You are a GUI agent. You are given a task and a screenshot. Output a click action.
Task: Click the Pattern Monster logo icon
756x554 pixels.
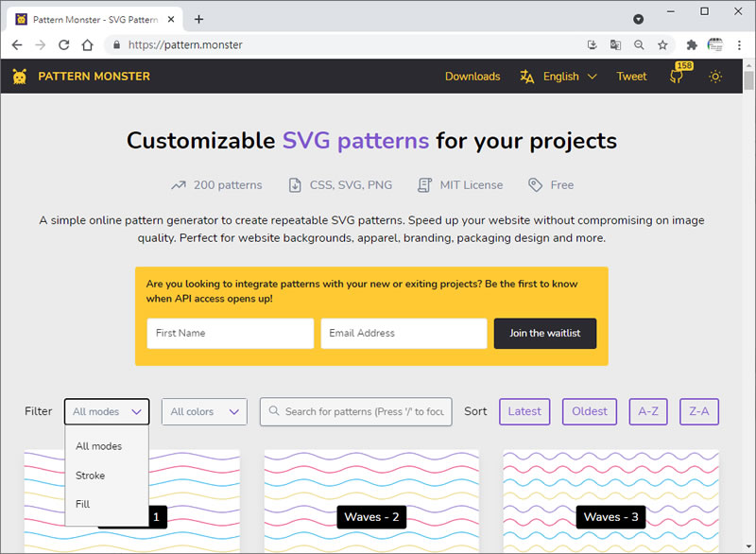(x=20, y=77)
